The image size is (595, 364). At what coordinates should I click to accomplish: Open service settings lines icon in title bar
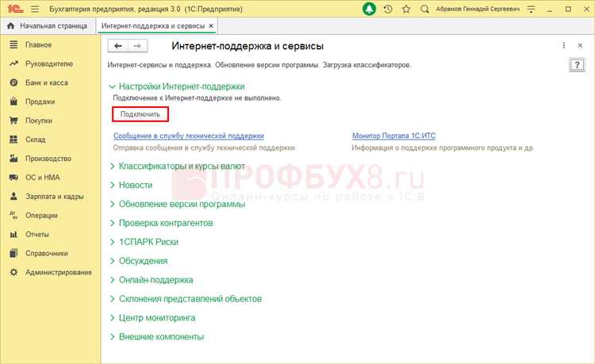pos(532,9)
